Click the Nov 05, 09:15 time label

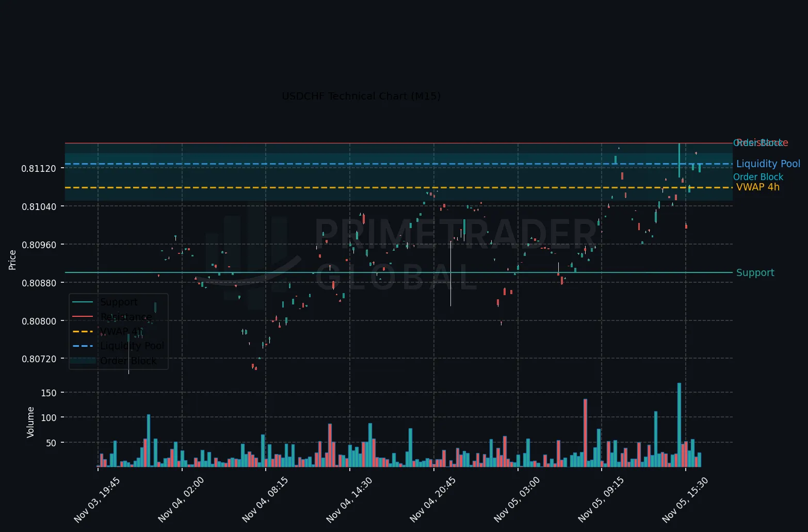click(x=601, y=500)
